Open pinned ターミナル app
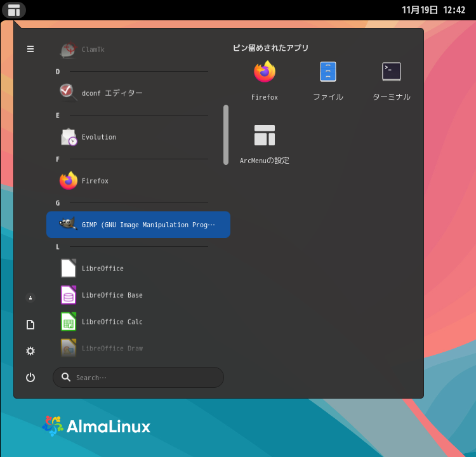Image resolution: width=476 pixels, height=457 pixels. click(x=392, y=80)
